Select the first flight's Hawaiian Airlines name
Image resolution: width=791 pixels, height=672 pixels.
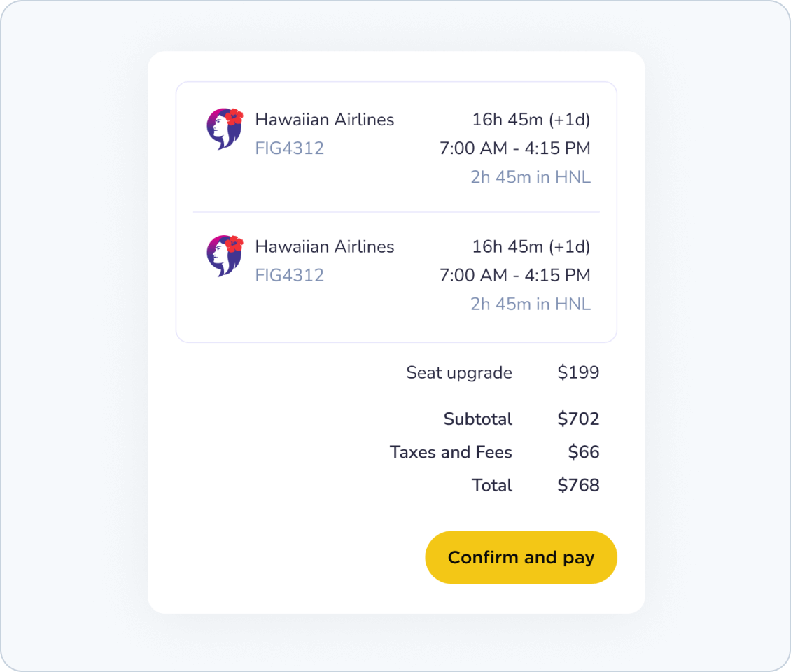coord(324,120)
